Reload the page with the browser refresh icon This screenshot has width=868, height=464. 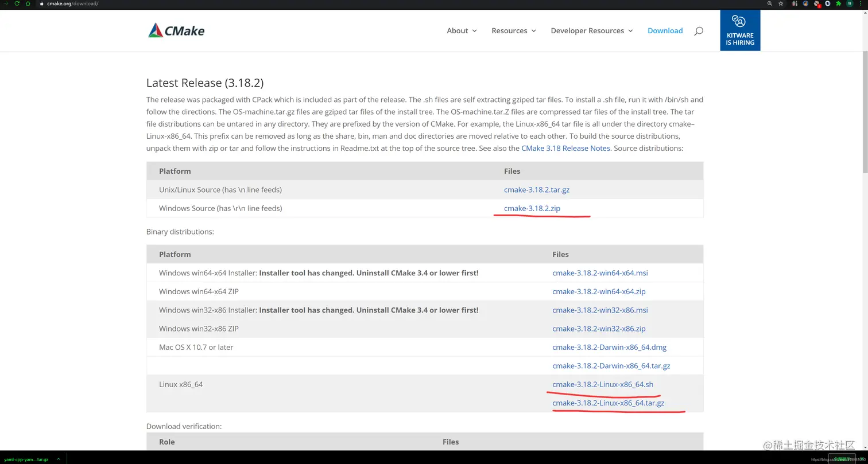click(17, 3)
